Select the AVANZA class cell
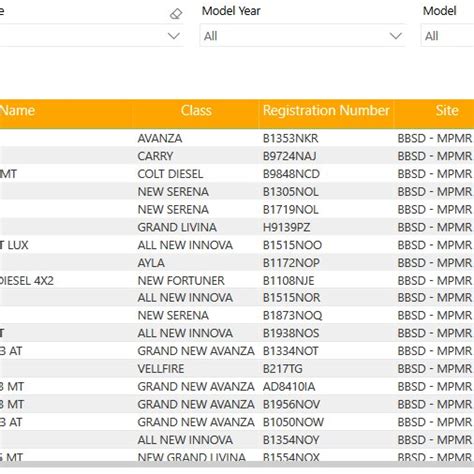This screenshot has height=474, width=474. pyautogui.click(x=160, y=138)
